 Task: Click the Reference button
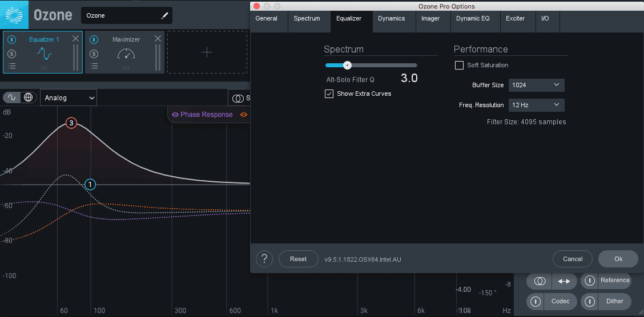point(615,281)
